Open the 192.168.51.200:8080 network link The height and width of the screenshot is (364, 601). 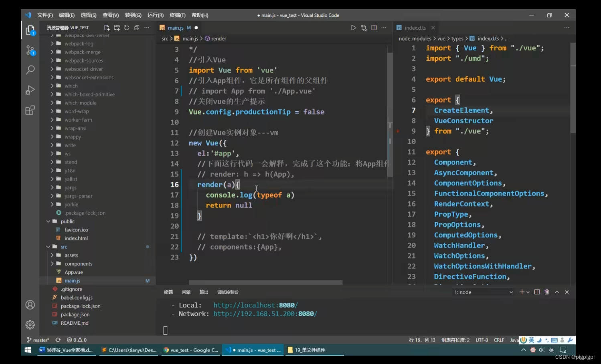tap(265, 314)
